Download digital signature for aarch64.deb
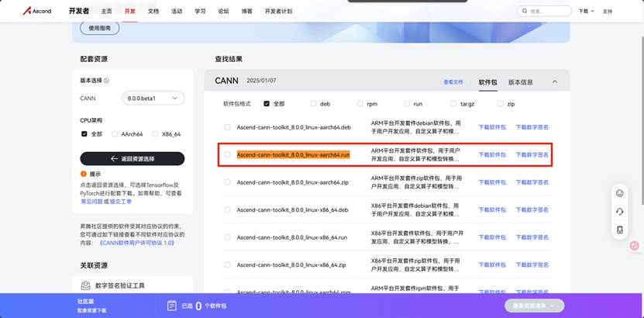 click(x=532, y=127)
